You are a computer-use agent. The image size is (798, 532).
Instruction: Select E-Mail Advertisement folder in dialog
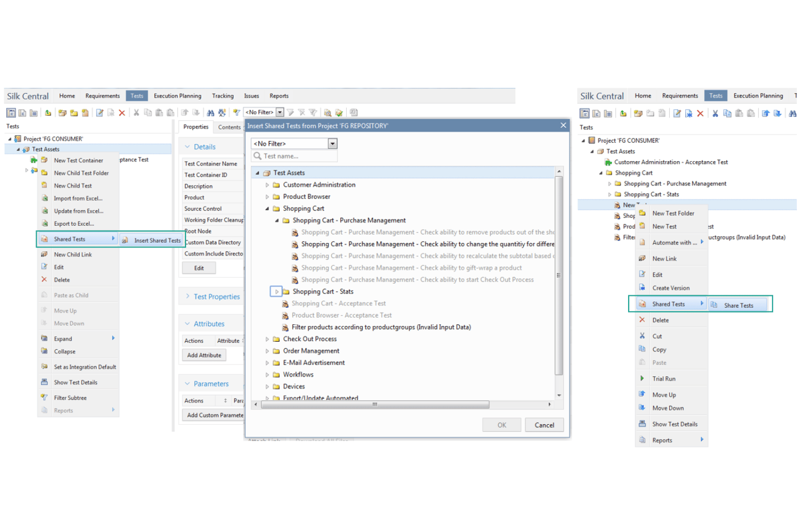tap(314, 363)
